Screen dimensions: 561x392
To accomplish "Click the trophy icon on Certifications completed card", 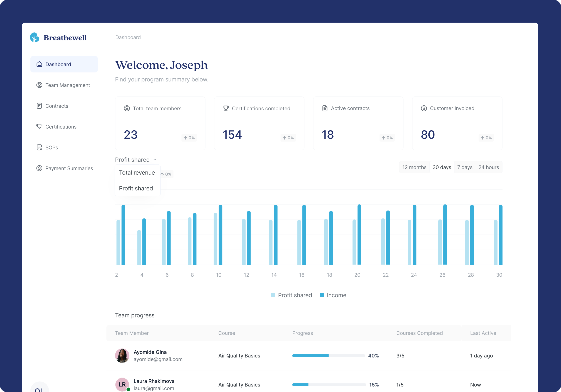I will click(x=226, y=108).
